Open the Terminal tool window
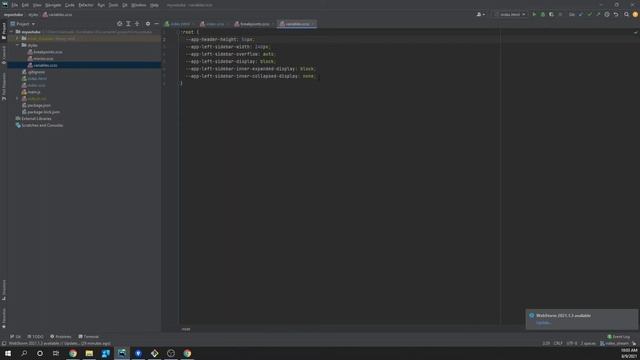Image resolution: width=640 pixels, height=360 pixels. (89, 337)
